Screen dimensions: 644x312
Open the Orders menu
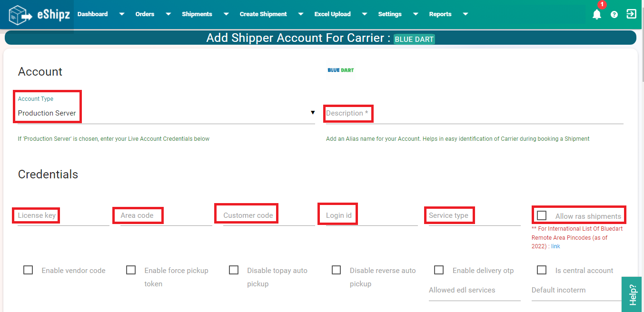pos(145,14)
